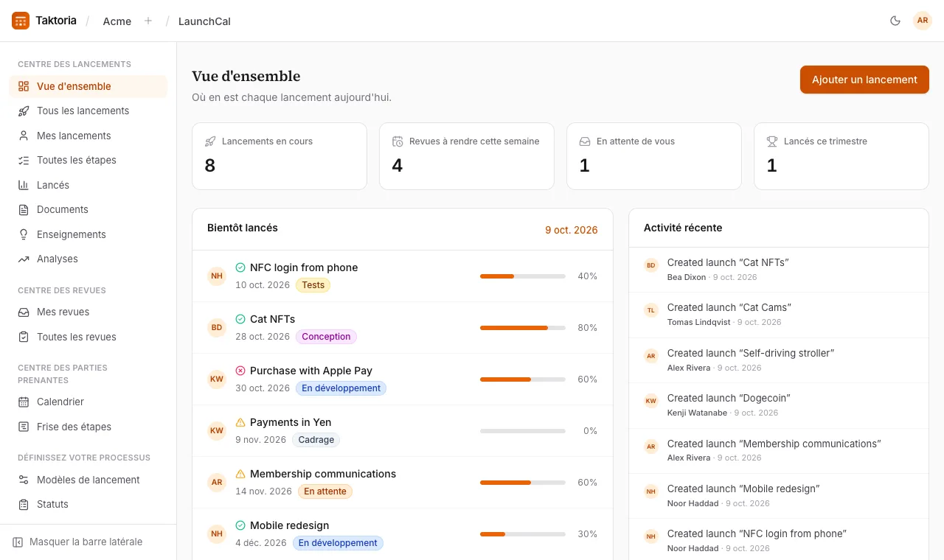This screenshot has width=944, height=560.
Task: Toggle dark mode moon icon
Action: click(x=895, y=21)
